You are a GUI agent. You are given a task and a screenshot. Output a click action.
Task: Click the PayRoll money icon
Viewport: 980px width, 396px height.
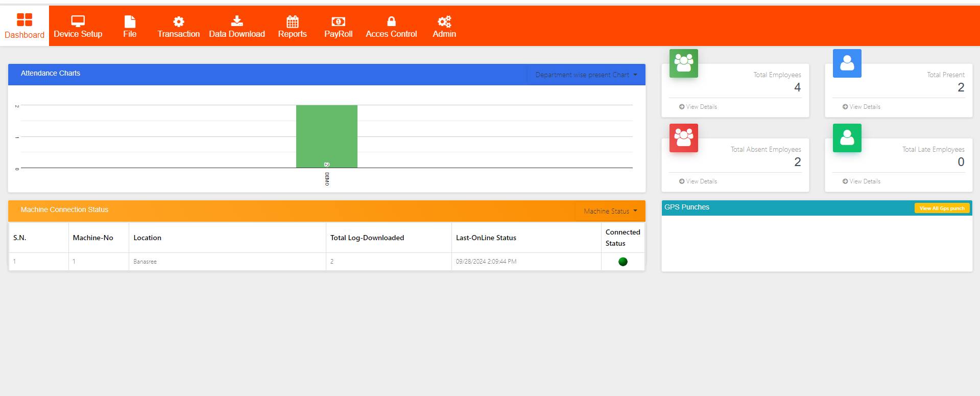pos(338,21)
